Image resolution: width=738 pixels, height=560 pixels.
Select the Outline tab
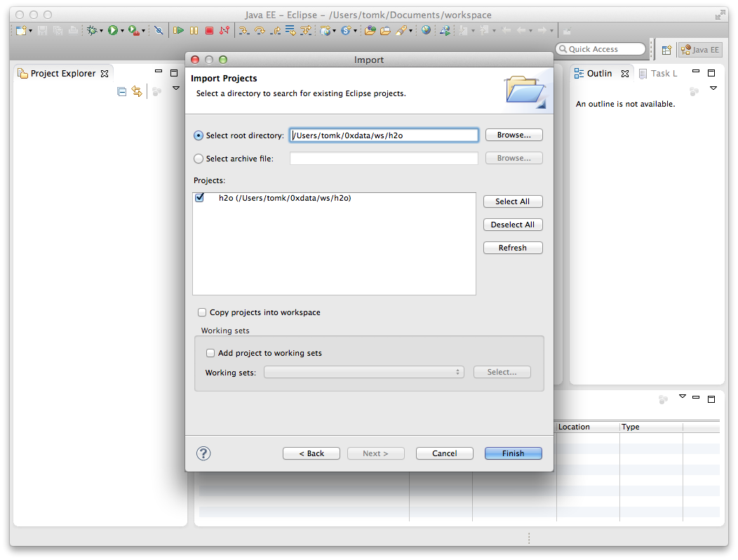(600, 73)
